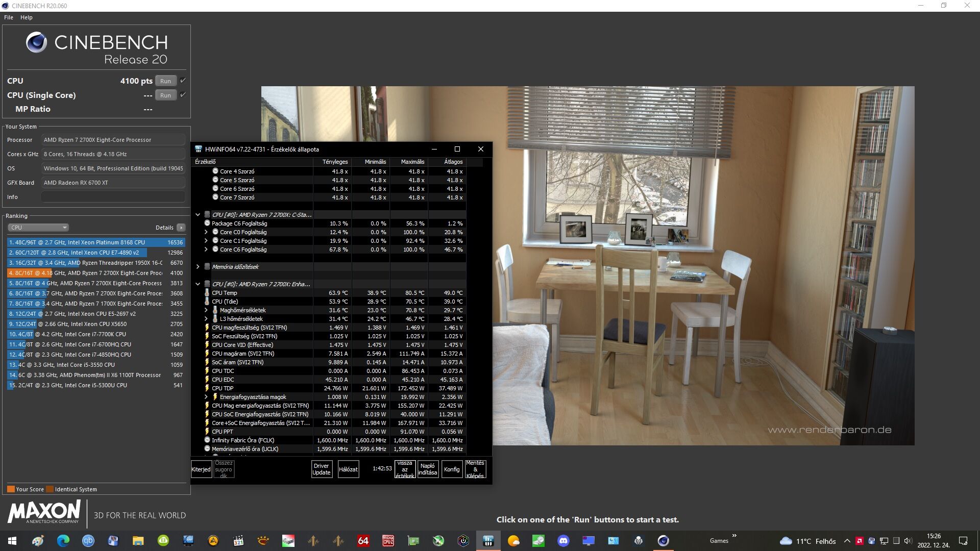This screenshot has height=551, width=980.
Task: Switch to HWiNFO64 taskbar icon
Action: (x=488, y=541)
